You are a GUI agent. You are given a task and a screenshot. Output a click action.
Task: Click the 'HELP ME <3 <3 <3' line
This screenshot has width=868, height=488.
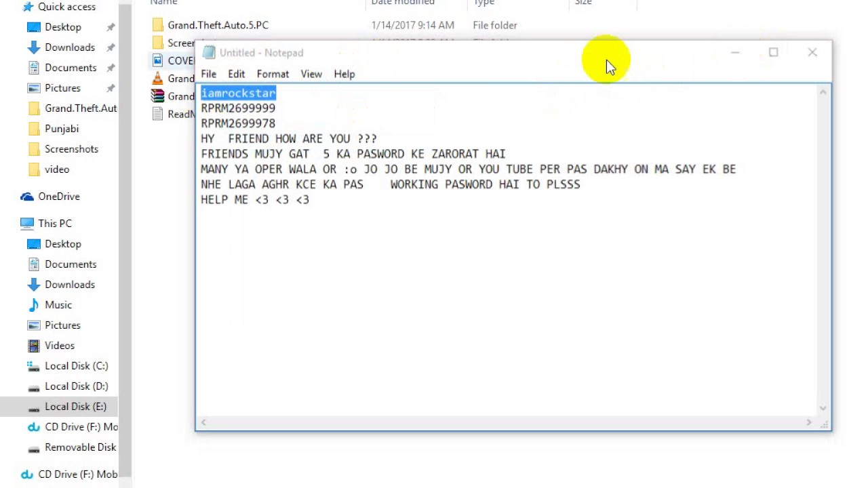[x=255, y=200]
